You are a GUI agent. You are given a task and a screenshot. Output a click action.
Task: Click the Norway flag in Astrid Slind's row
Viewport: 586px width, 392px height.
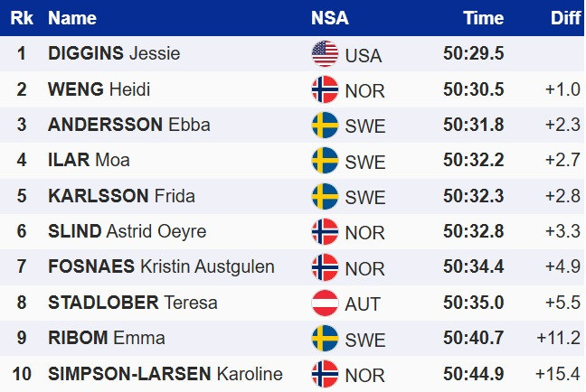pyautogui.click(x=325, y=232)
